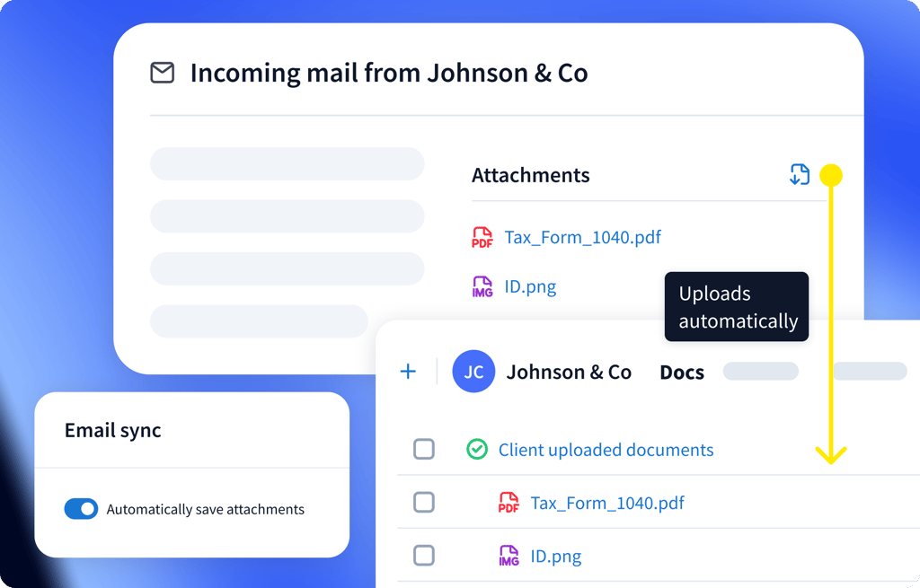This screenshot has width=920, height=588.
Task: Click green checkmark beside Client uploaded documents
Action: pyautogui.click(x=477, y=449)
